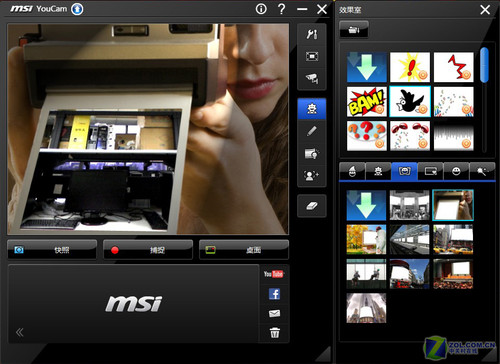Open the face login avatar tool

[312, 175]
